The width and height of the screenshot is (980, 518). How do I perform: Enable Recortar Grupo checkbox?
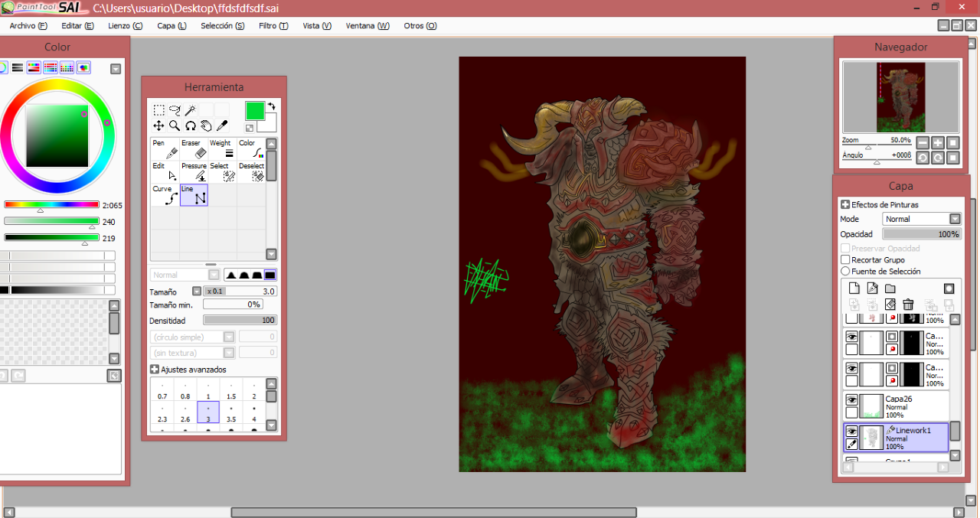click(845, 260)
